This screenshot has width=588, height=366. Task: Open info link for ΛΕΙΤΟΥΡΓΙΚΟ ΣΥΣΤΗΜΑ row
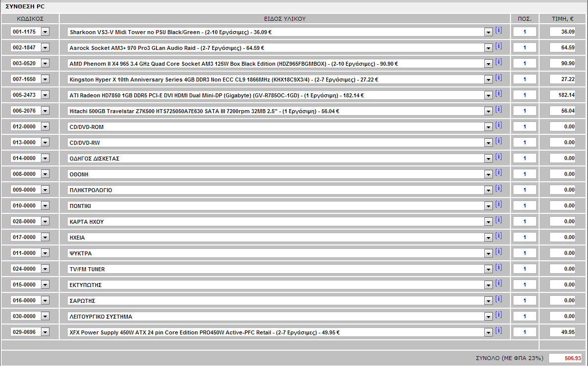click(498, 314)
